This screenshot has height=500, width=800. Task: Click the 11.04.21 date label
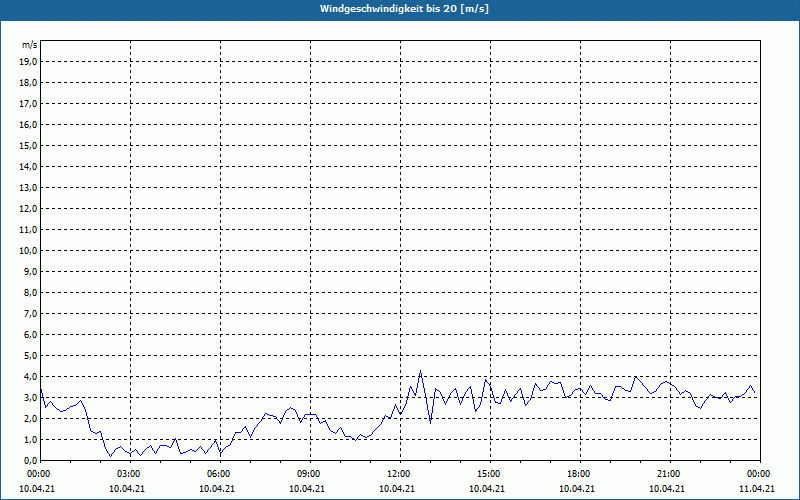(x=757, y=489)
